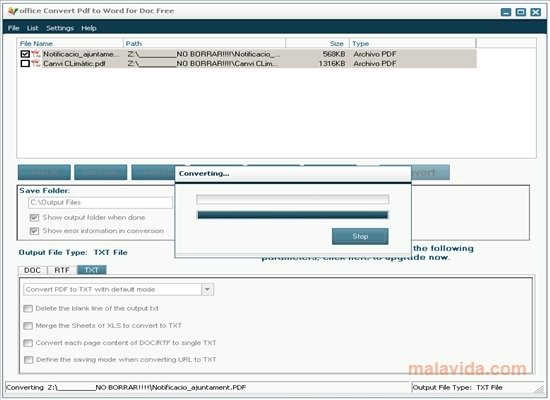550x400 pixels.
Task: Close the converter window
Action: coord(536,12)
